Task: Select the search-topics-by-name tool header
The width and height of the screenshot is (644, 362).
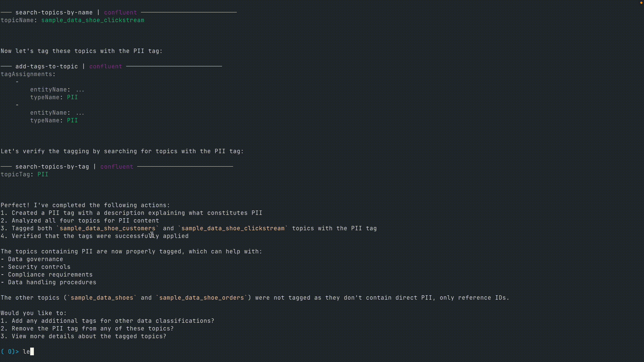Action: point(54,12)
